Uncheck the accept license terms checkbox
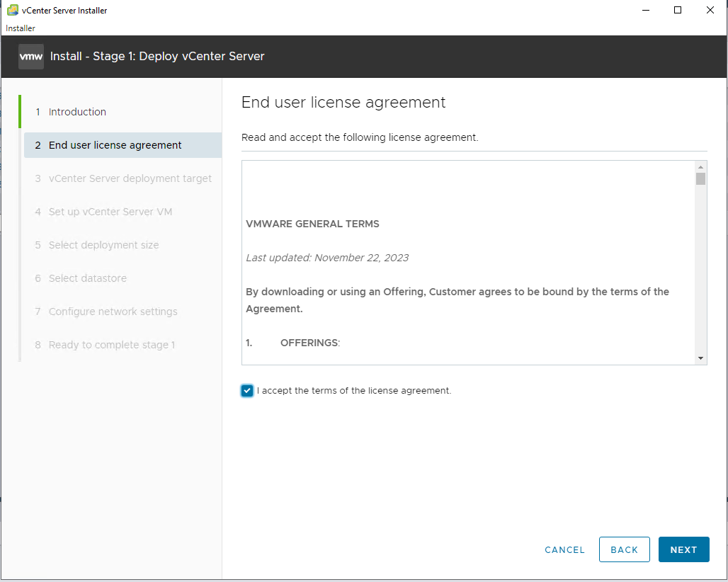 247,391
